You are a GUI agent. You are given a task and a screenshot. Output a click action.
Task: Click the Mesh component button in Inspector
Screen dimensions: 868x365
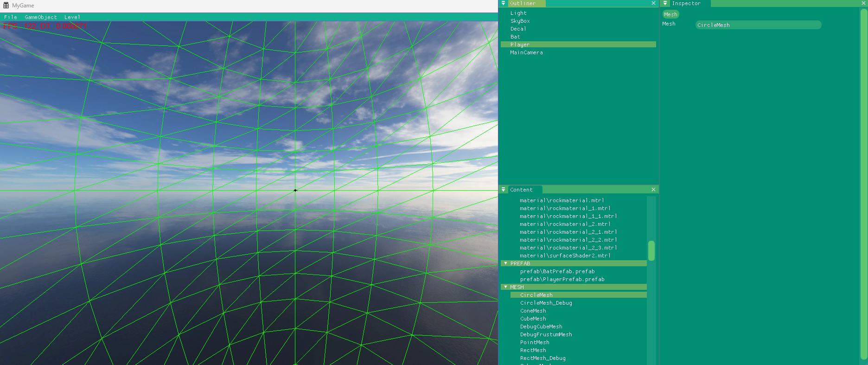(670, 14)
